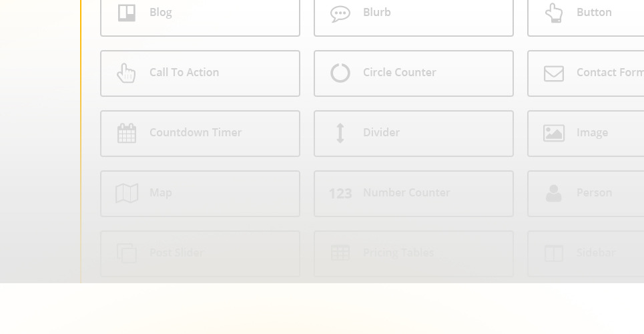Insert a Divider module

pos(414,133)
